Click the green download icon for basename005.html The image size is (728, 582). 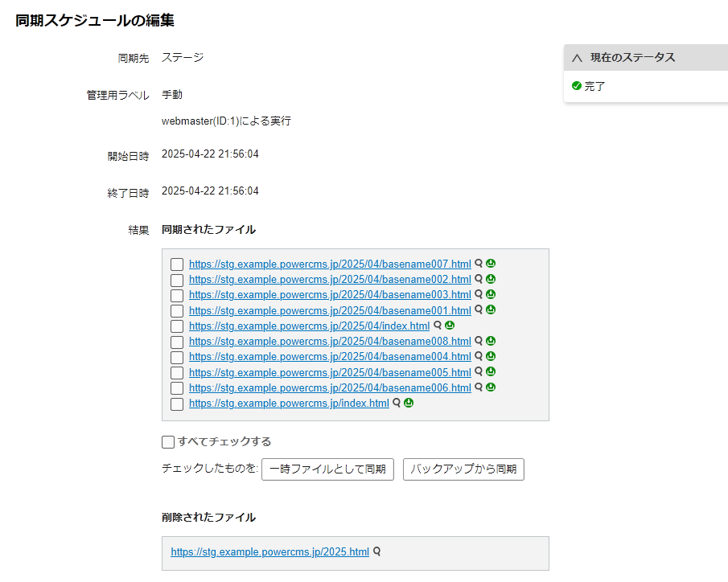point(491,372)
